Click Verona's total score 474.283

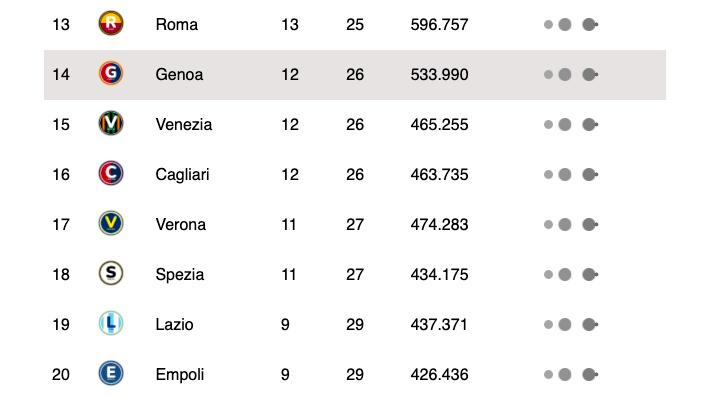click(439, 224)
